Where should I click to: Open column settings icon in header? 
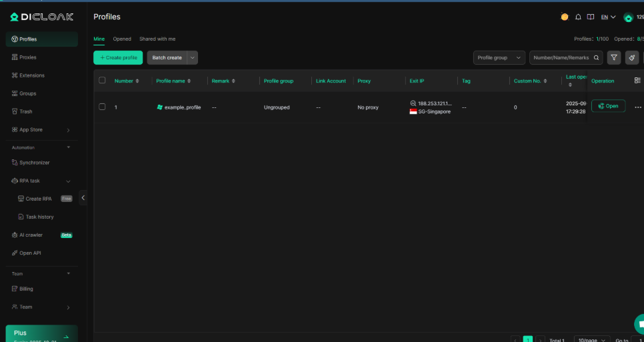[637, 81]
